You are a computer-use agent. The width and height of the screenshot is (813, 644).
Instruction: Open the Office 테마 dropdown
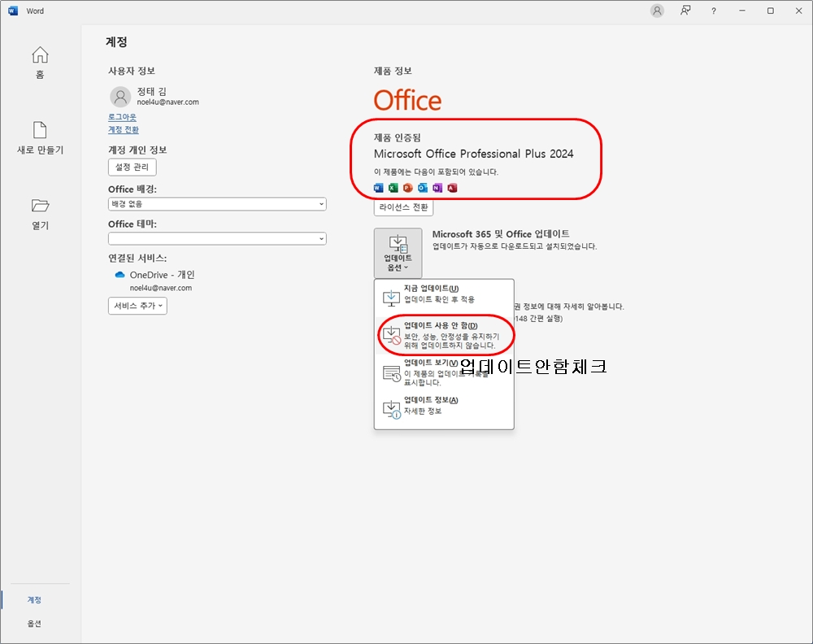(217, 239)
